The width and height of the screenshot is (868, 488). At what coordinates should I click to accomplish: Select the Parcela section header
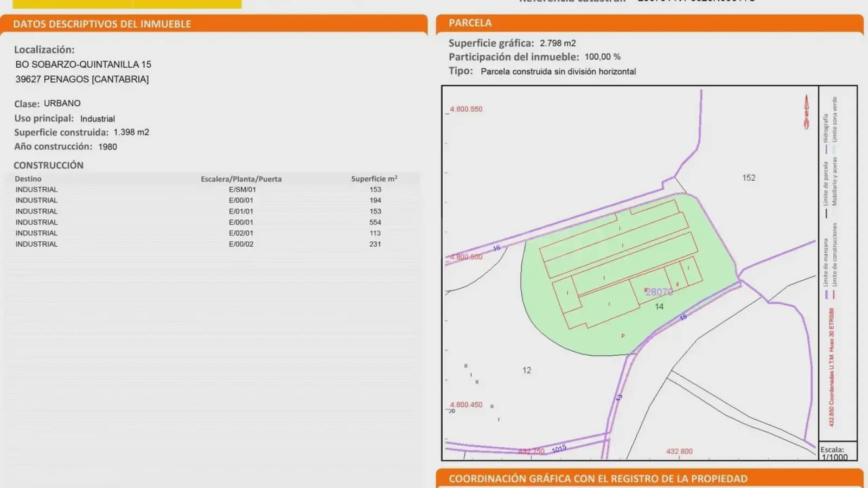coord(470,23)
